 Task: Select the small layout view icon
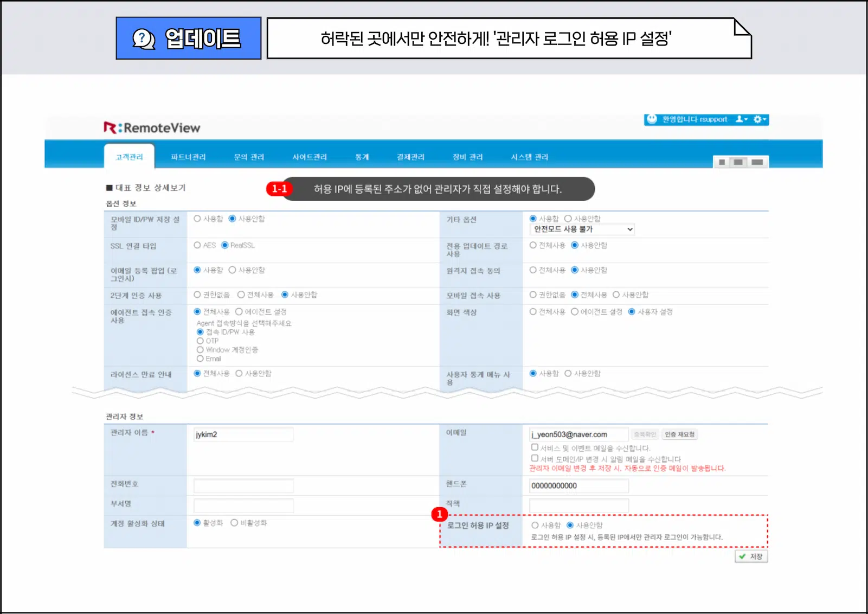point(722,162)
